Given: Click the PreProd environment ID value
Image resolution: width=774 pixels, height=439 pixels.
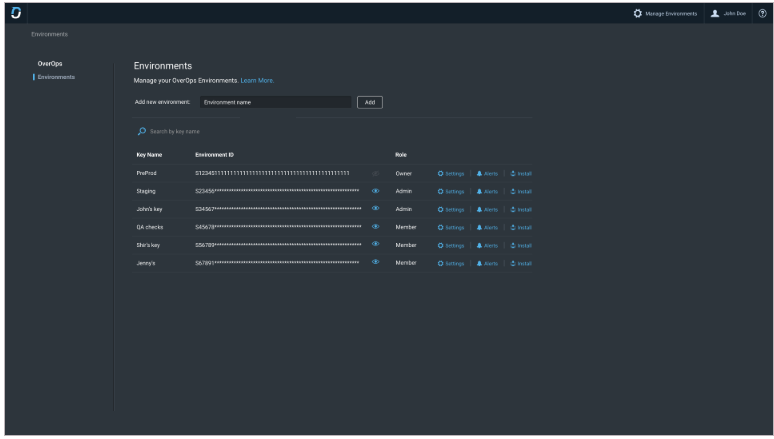Looking at the screenshot, I should (x=272, y=173).
